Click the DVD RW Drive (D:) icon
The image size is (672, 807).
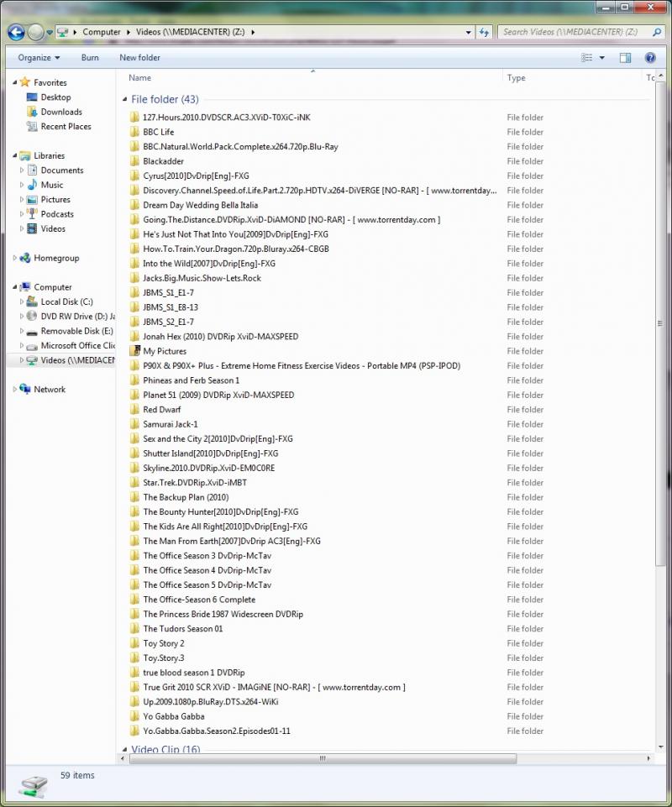[32, 316]
